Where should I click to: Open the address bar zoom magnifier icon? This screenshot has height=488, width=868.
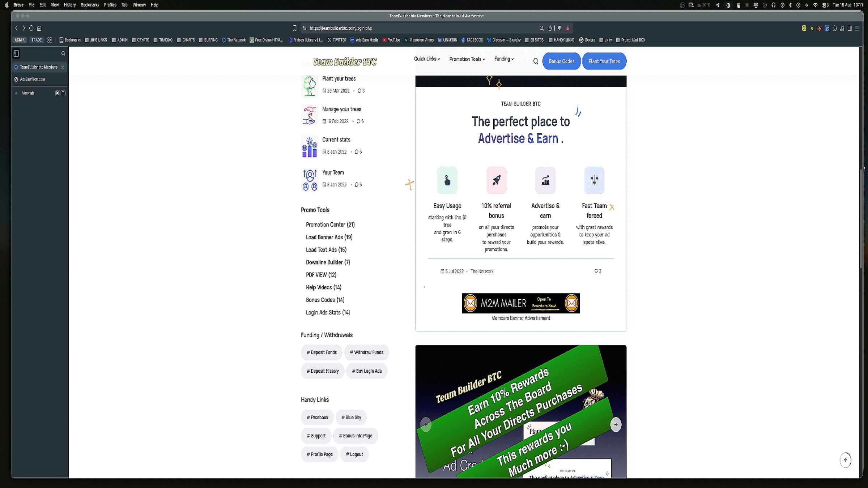click(541, 28)
